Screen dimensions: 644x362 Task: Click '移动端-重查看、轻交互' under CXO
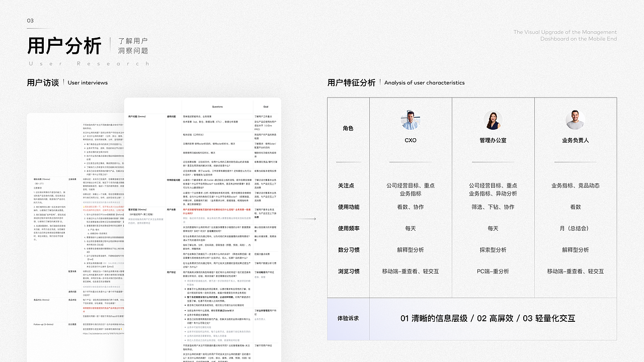pyautogui.click(x=411, y=271)
